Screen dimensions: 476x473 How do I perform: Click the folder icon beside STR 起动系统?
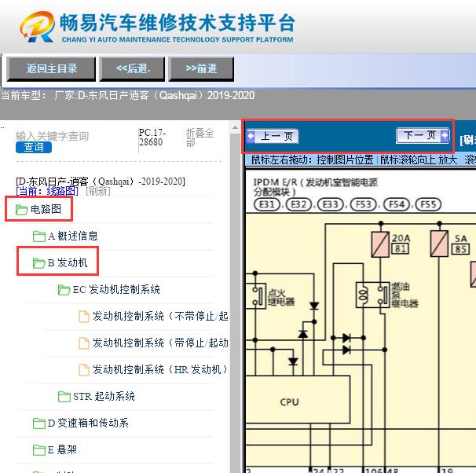point(64,397)
